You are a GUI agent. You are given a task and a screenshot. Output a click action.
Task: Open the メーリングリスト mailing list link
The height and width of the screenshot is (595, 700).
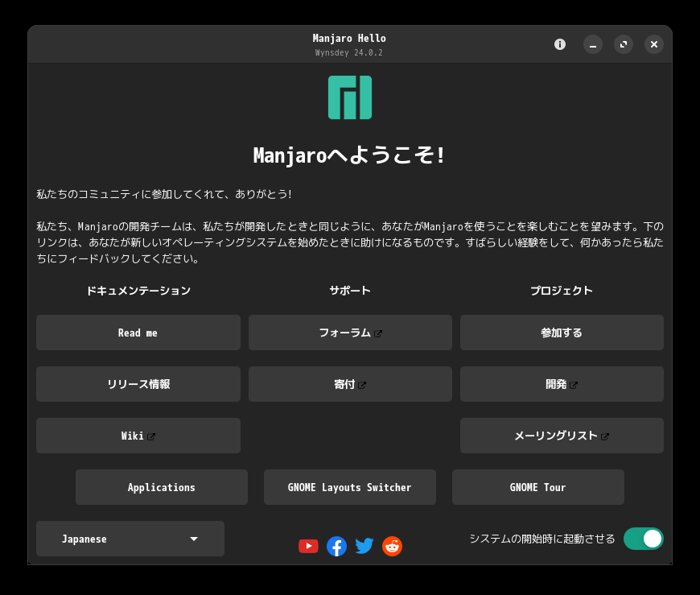(562, 436)
